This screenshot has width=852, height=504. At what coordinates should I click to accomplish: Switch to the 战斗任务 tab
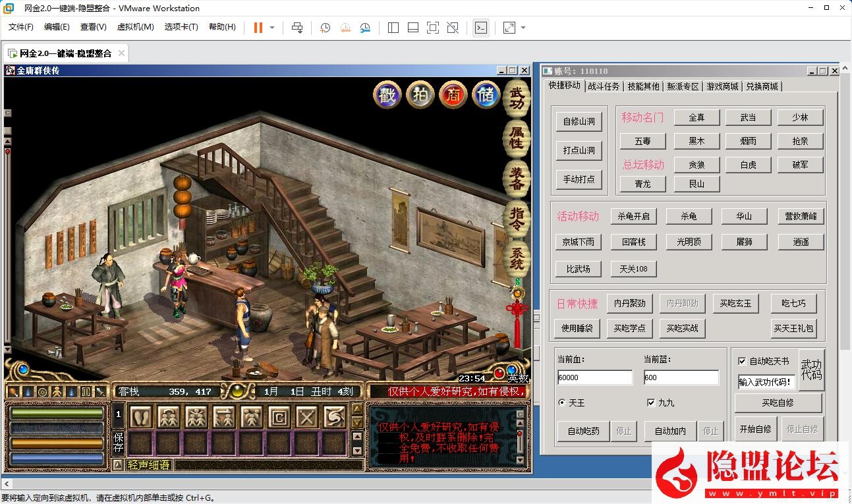pyautogui.click(x=604, y=86)
